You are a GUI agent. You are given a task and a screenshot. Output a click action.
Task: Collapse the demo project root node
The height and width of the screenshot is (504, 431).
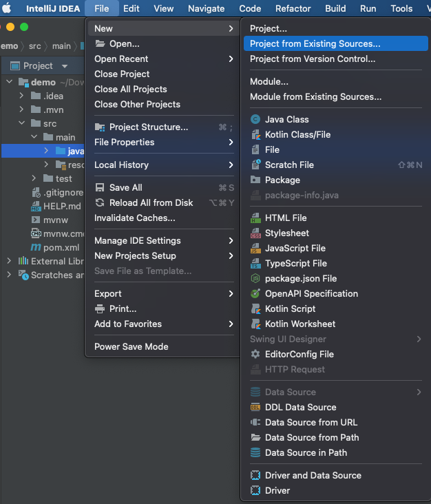(x=10, y=82)
